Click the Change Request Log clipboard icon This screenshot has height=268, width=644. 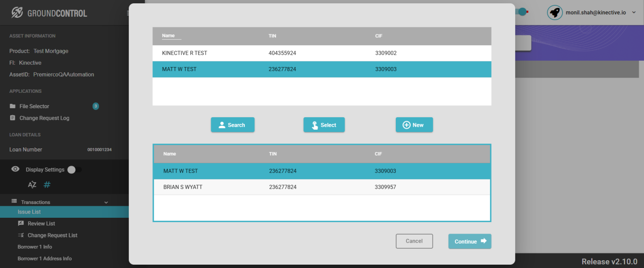click(x=12, y=118)
